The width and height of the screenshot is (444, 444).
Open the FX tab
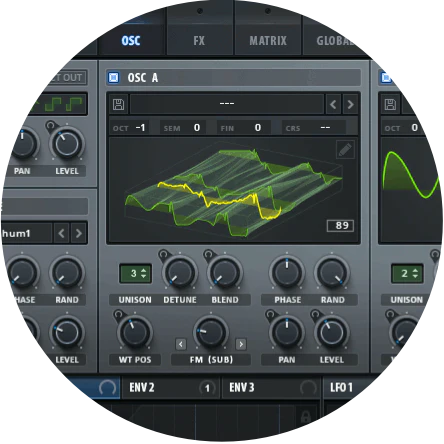click(x=199, y=41)
